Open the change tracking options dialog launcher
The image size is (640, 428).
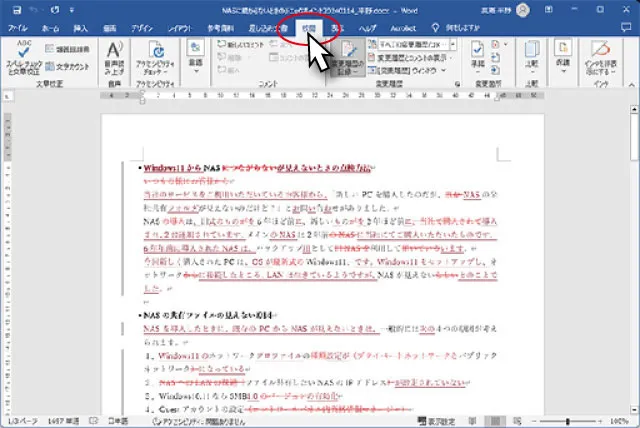click(458, 84)
